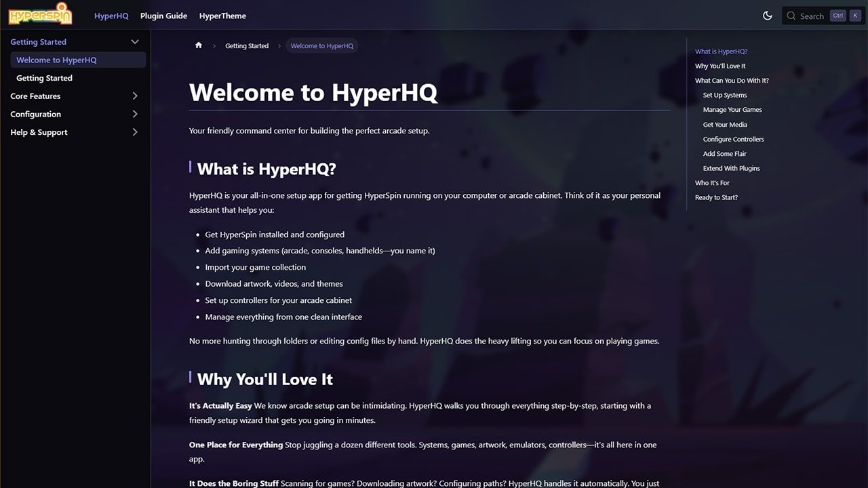Click the search magnifier icon
This screenshot has width=868, height=488.
(x=791, y=16)
